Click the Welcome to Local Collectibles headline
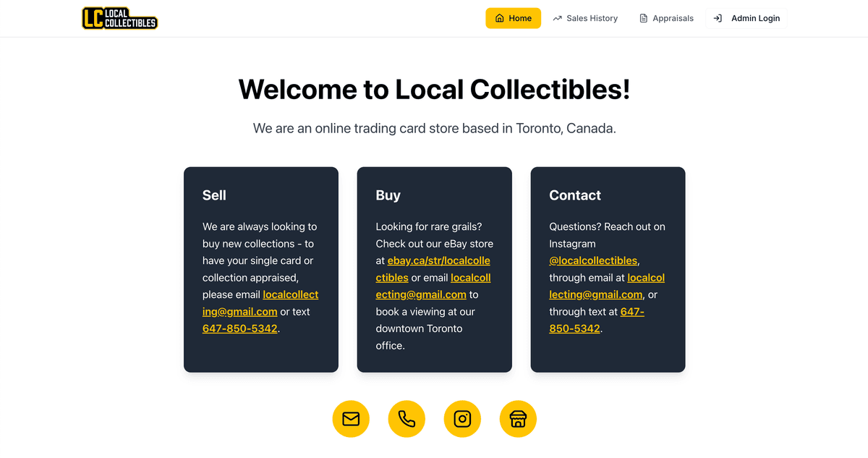Screen dimensions: 868x458 point(434,90)
